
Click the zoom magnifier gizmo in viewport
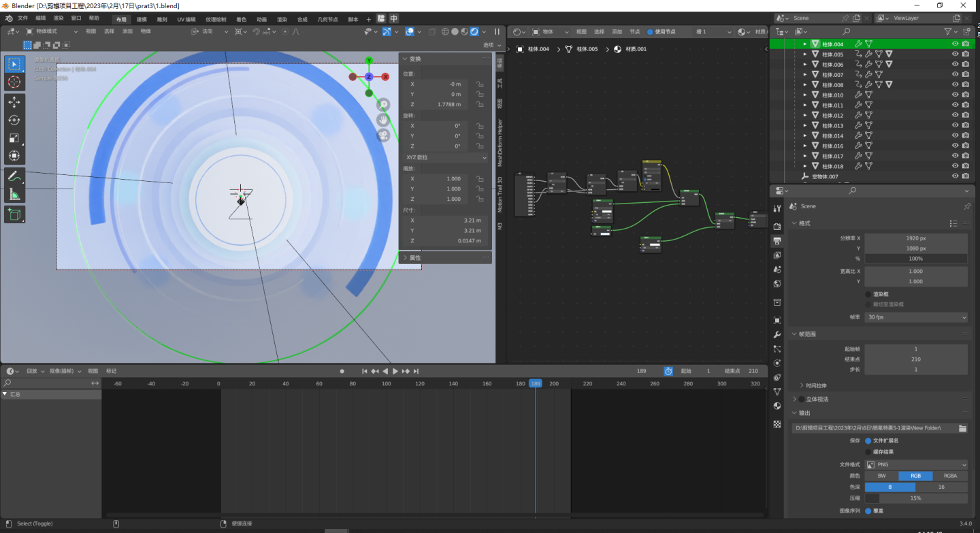[384, 104]
